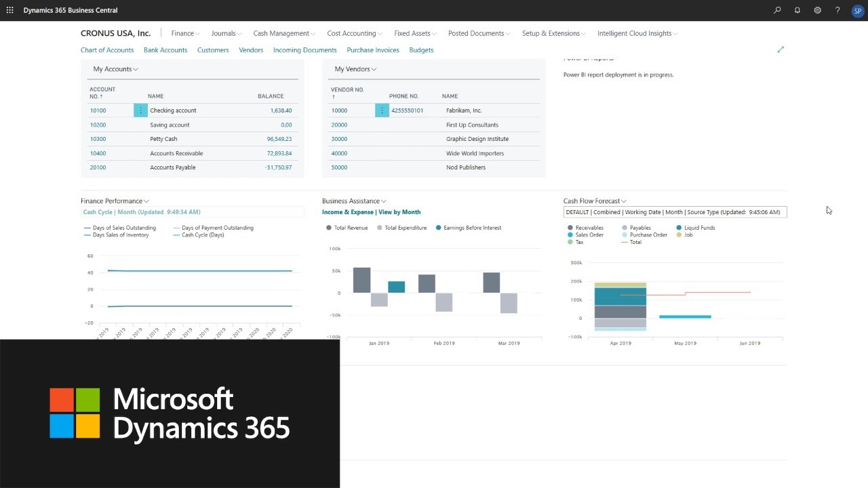The height and width of the screenshot is (488, 868).
Task: Click the help question mark icon
Action: pos(837,10)
